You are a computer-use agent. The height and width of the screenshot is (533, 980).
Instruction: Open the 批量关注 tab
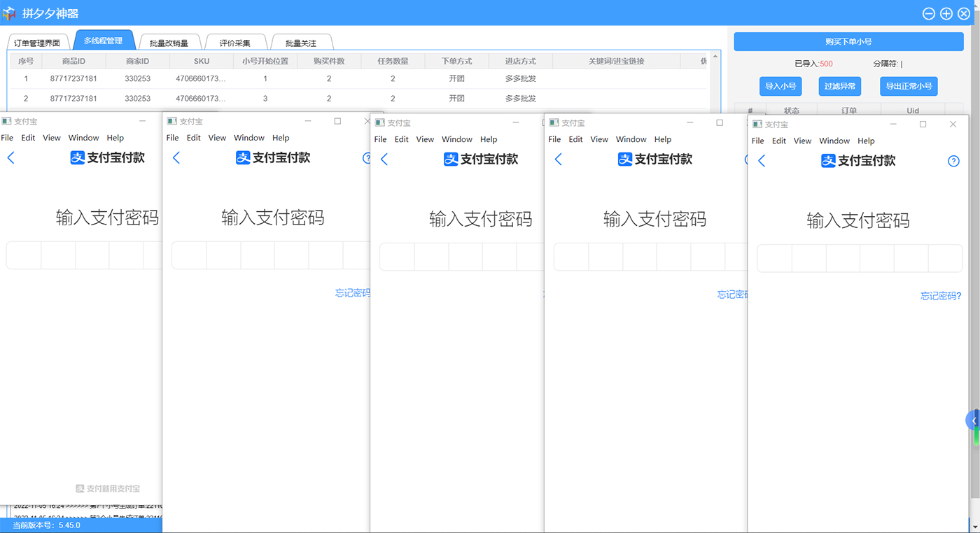pyautogui.click(x=301, y=43)
